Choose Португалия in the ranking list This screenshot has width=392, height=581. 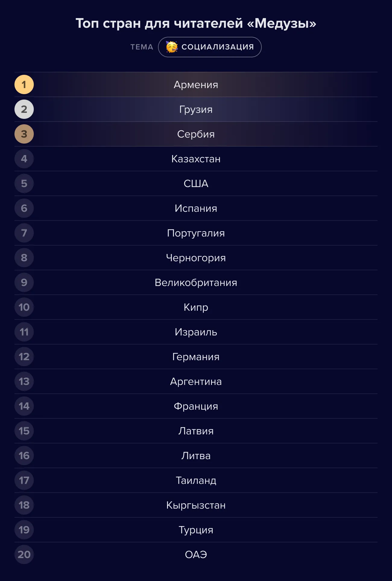[196, 233]
